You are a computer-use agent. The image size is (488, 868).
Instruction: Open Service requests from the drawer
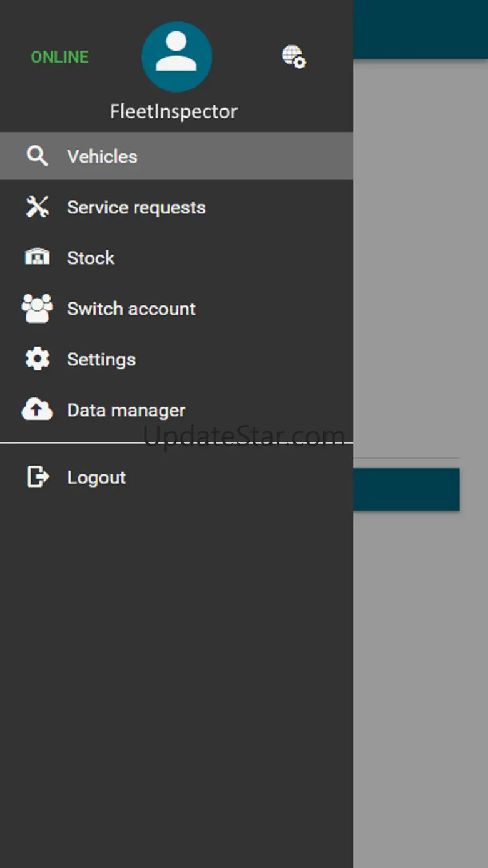point(176,207)
